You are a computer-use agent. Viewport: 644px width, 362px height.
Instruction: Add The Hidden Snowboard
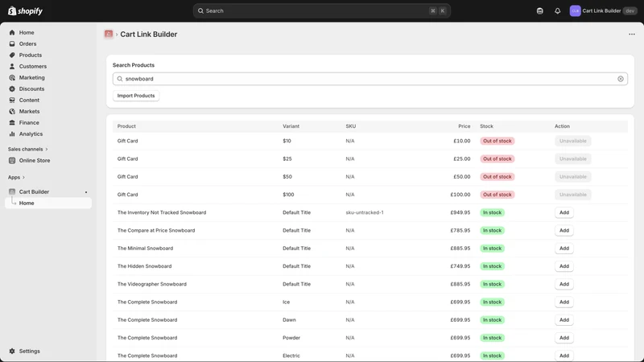564,266
